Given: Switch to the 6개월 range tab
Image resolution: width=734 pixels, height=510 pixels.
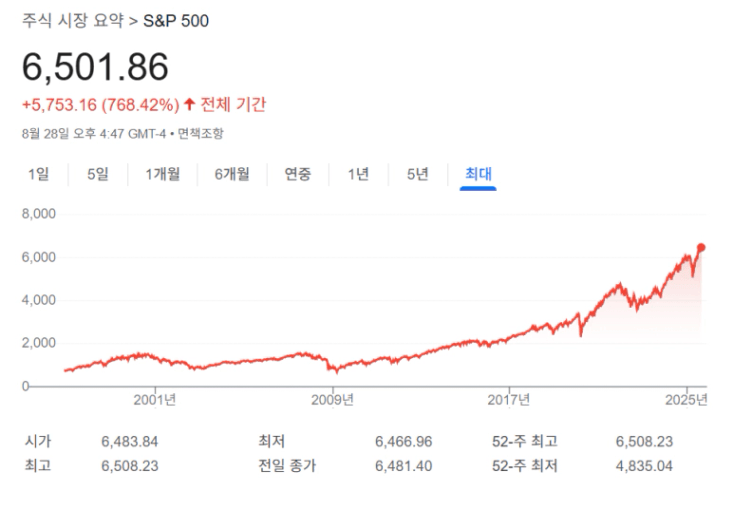Looking at the screenshot, I should [x=232, y=174].
